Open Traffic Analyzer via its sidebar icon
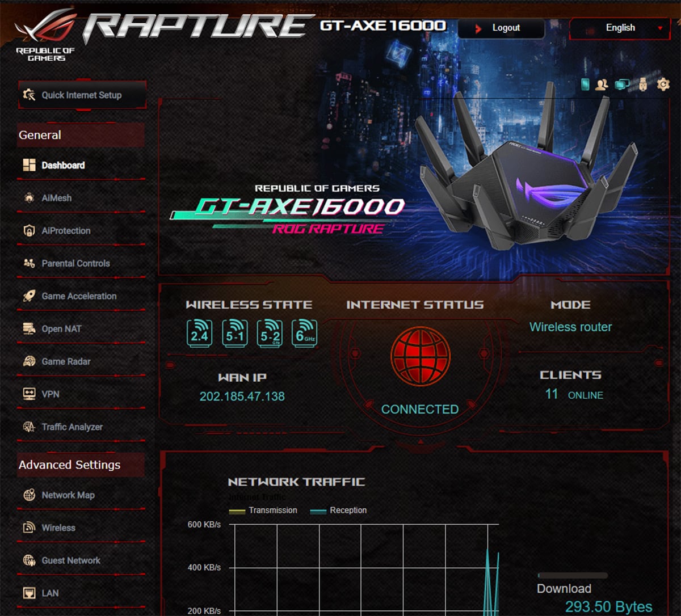The image size is (681, 616). tap(29, 427)
